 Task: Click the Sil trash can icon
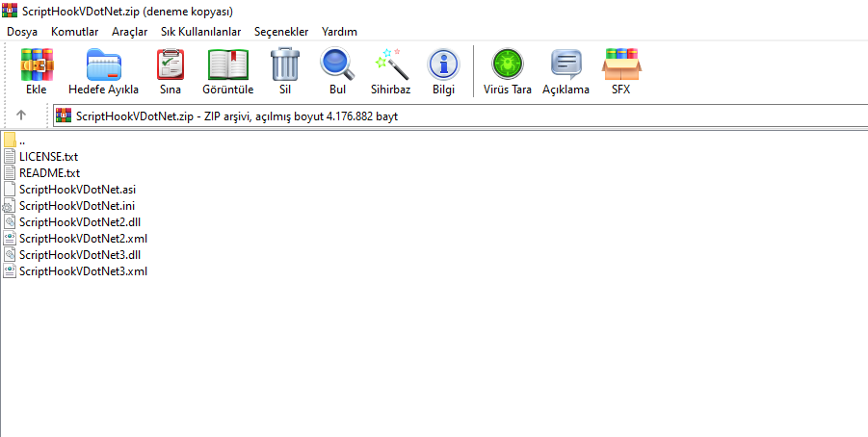coord(285,64)
